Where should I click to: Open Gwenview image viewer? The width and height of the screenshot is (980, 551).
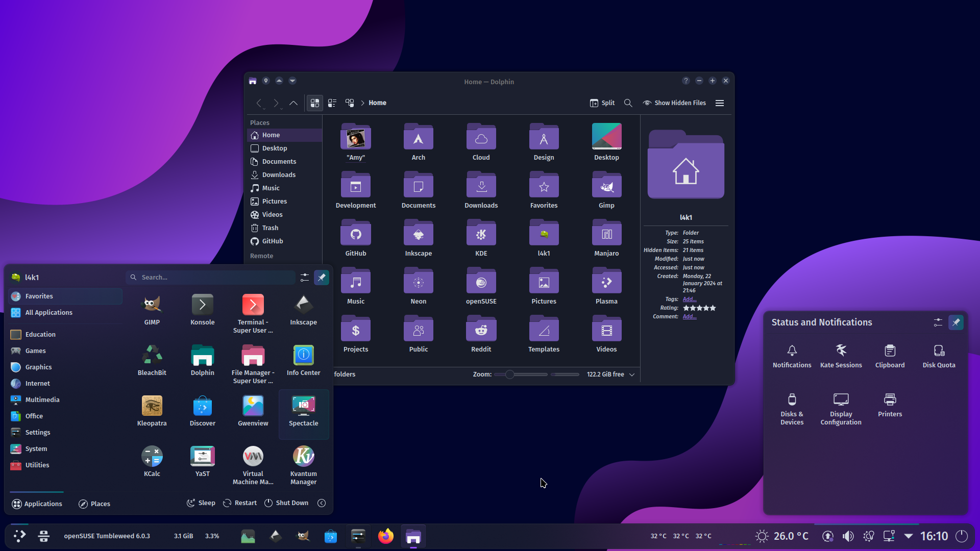(253, 411)
